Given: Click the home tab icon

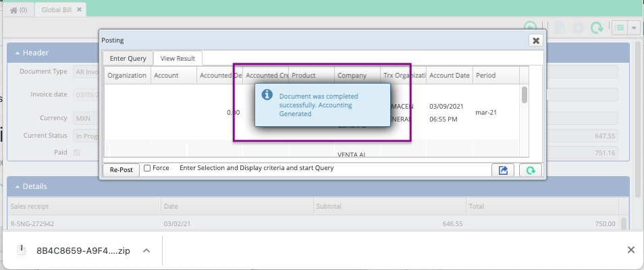Looking at the screenshot, I should [x=14, y=10].
